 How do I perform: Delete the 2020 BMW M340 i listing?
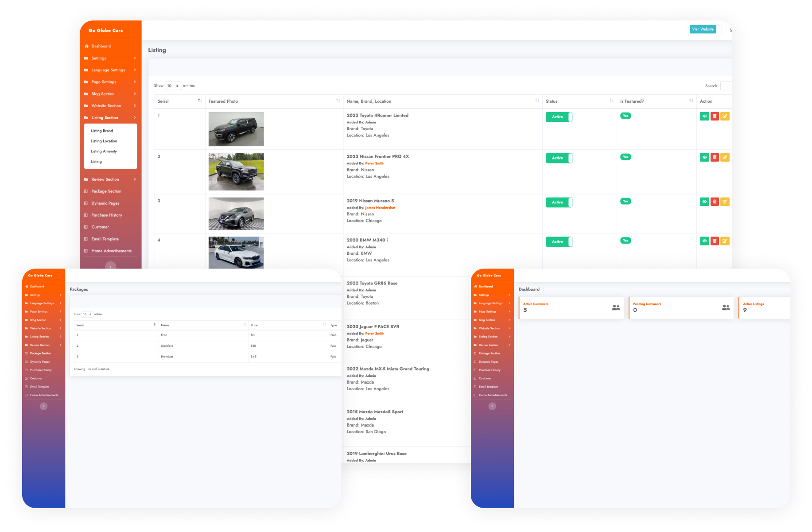tap(715, 241)
